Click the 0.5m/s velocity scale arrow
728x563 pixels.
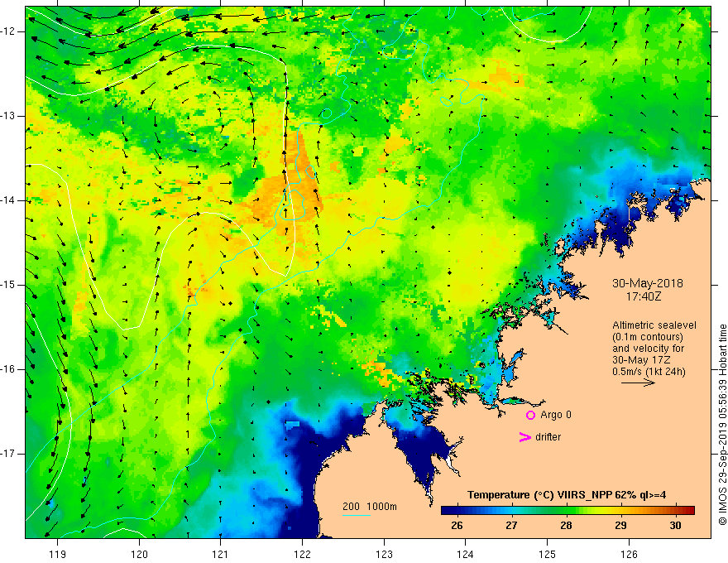pyautogui.click(x=638, y=383)
